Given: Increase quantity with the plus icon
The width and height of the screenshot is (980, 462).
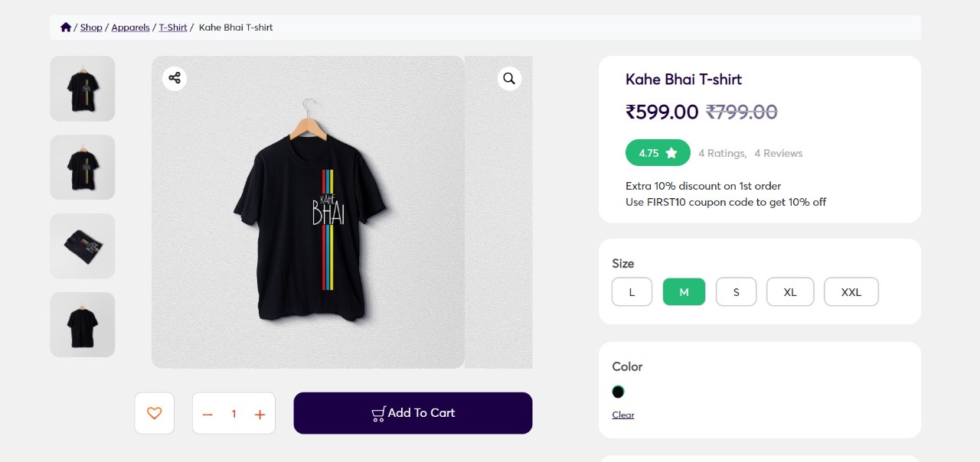Looking at the screenshot, I should [260, 414].
